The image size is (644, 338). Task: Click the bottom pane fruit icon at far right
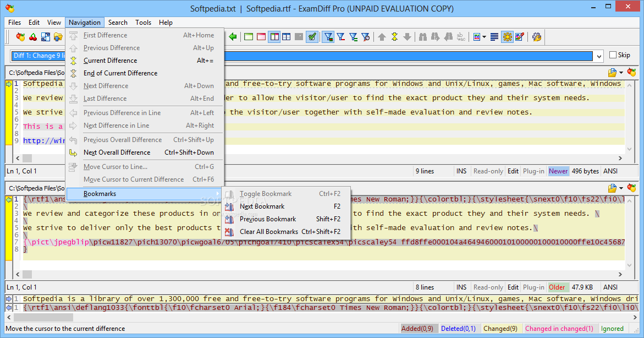click(632, 188)
